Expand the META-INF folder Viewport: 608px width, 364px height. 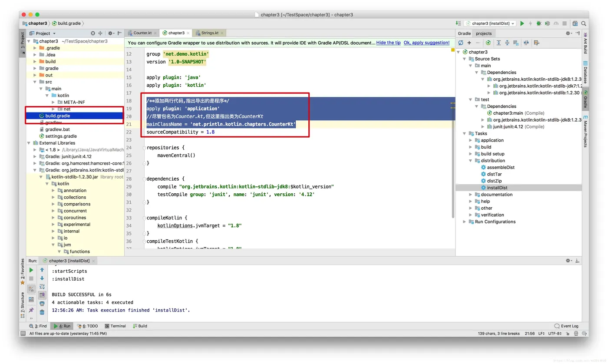(53, 102)
